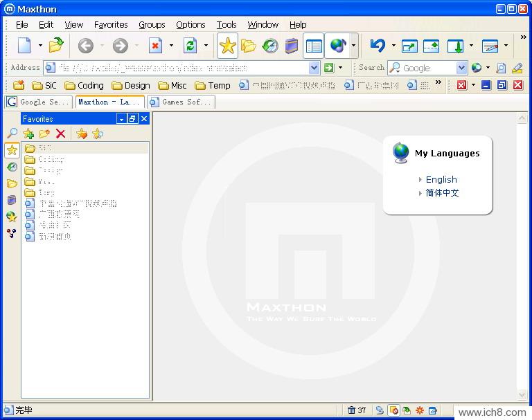Click the search engine globe icon
The height and width of the screenshot is (420, 532).
477,68
